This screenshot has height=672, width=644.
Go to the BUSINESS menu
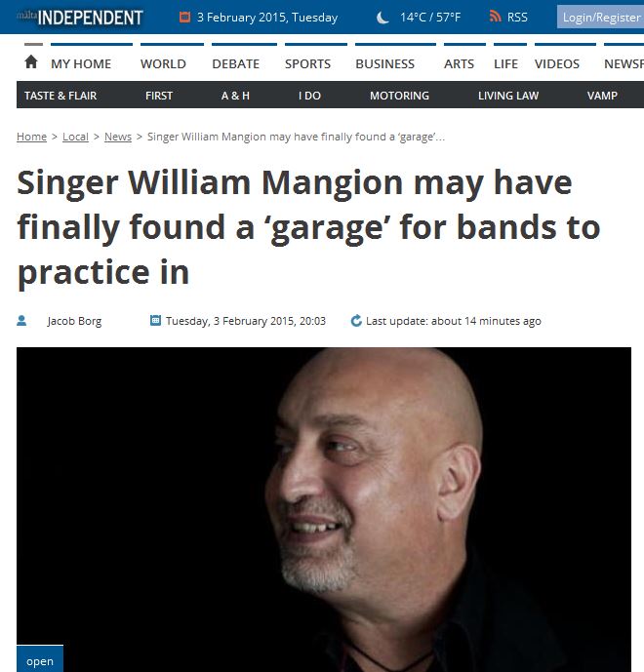coord(385,63)
